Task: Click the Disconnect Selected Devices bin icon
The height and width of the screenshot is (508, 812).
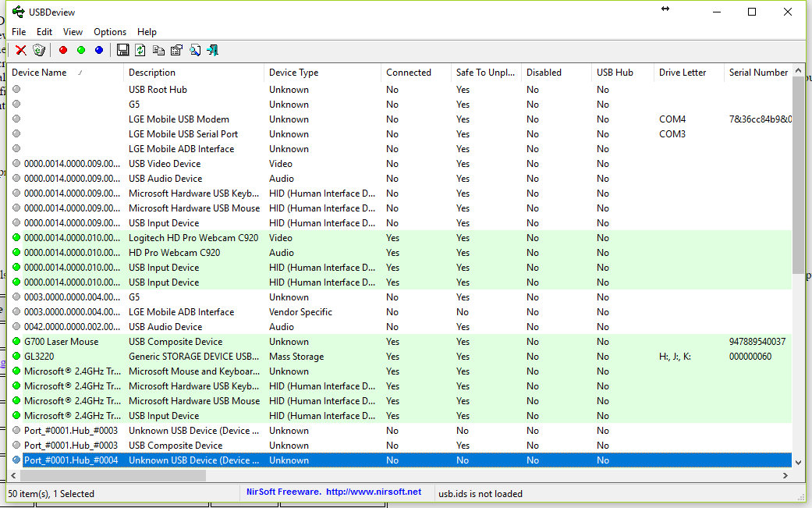Action: pyautogui.click(x=39, y=50)
